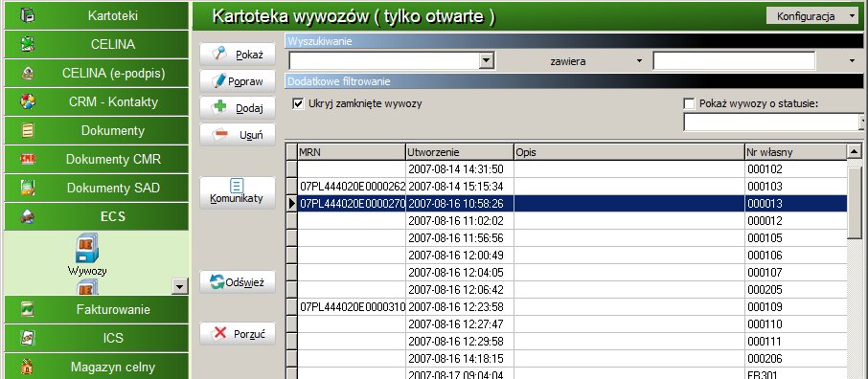Click the Dodaj button
This screenshot has width=868, height=379.
click(x=238, y=108)
